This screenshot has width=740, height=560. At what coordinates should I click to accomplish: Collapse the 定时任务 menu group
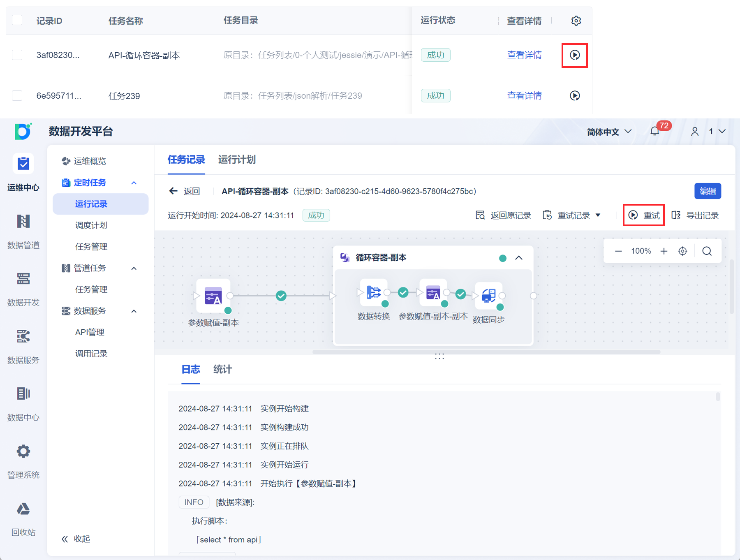(134, 183)
